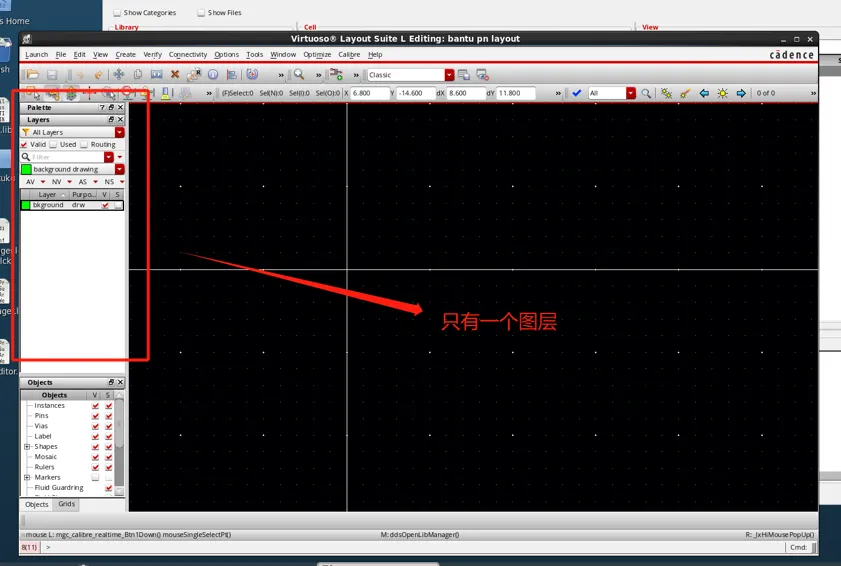The height and width of the screenshot is (566, 841).
Task: Open the Calibre menu
Action: point(349,55)
